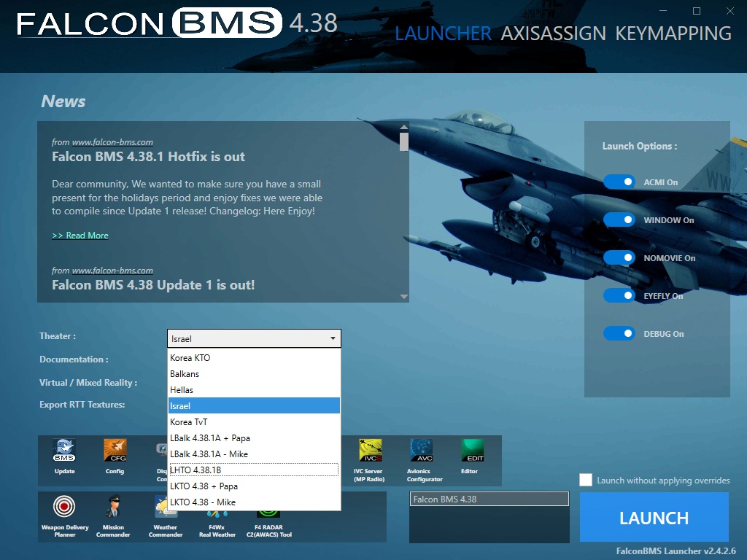This screenshot has width=747, height=560.
Task: Switch to the AXISASSIGN tab
Action: 553,34
